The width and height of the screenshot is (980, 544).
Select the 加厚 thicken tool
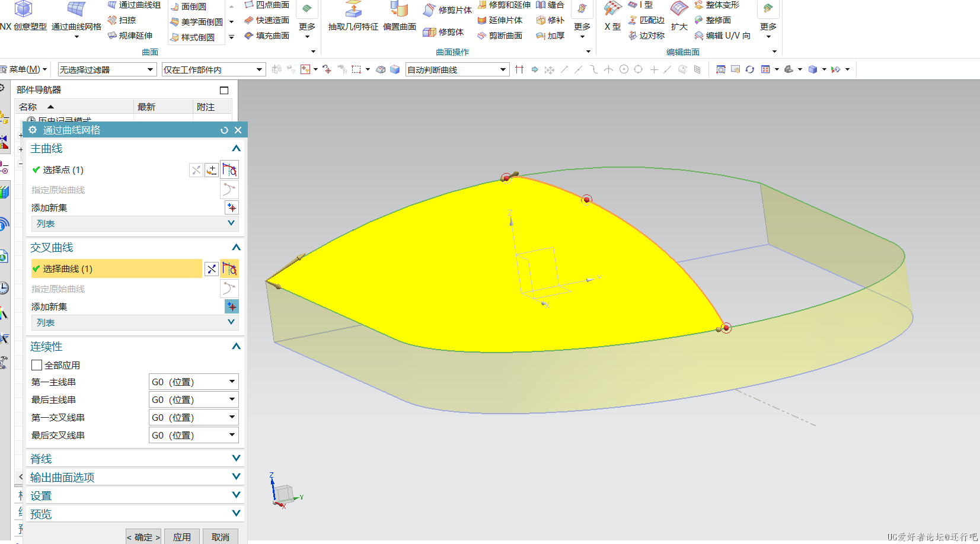pyautogui.click(x=550, y=36)
